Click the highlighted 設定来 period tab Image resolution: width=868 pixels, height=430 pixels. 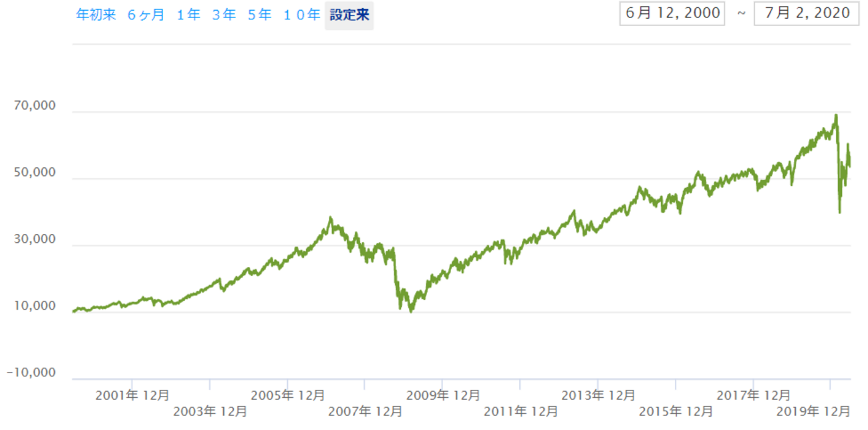pos(348,13)
